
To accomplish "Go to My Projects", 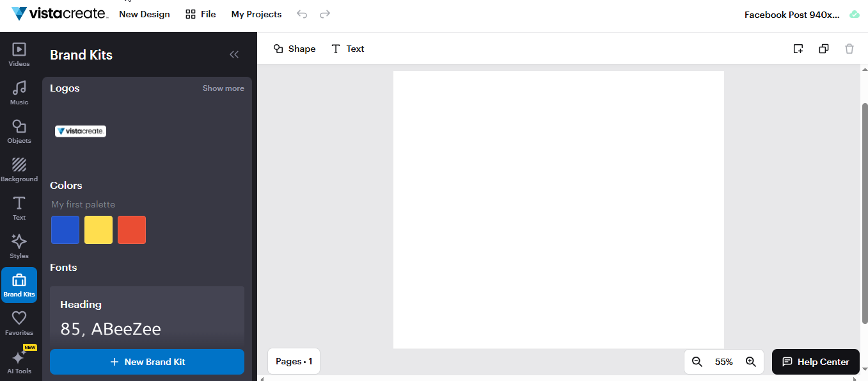I will point(256,14).
